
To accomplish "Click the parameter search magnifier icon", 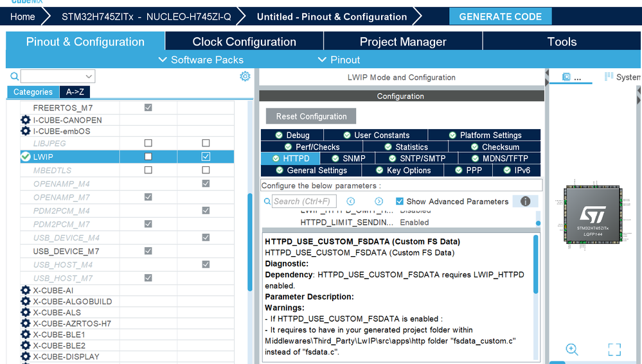I will (267, 201).
